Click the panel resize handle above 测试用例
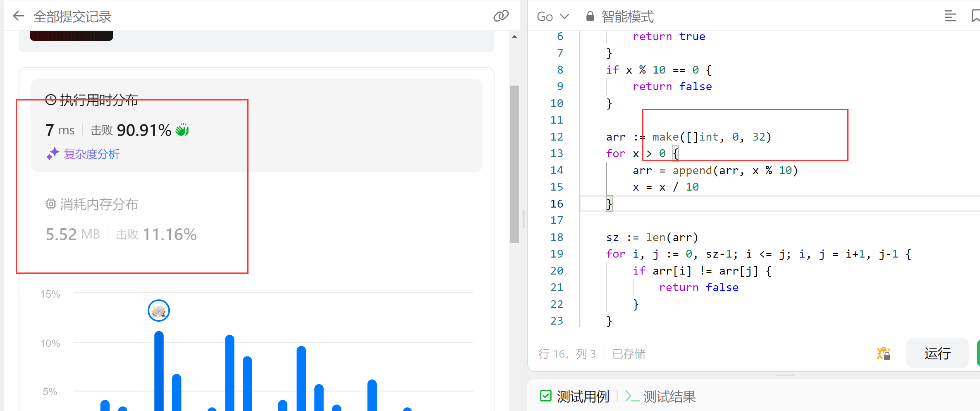 click(x=785, y=375)
